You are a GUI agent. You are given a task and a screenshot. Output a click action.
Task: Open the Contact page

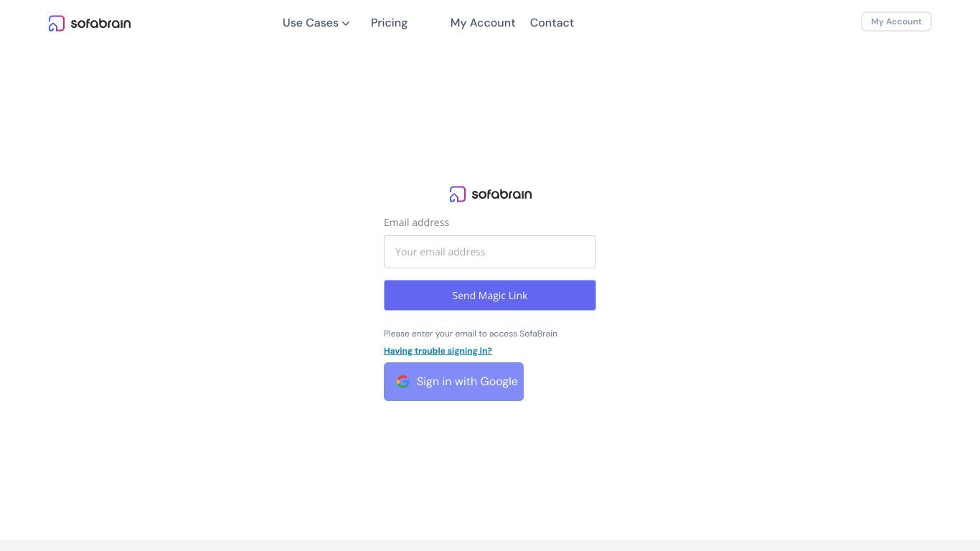coord(552,23)
